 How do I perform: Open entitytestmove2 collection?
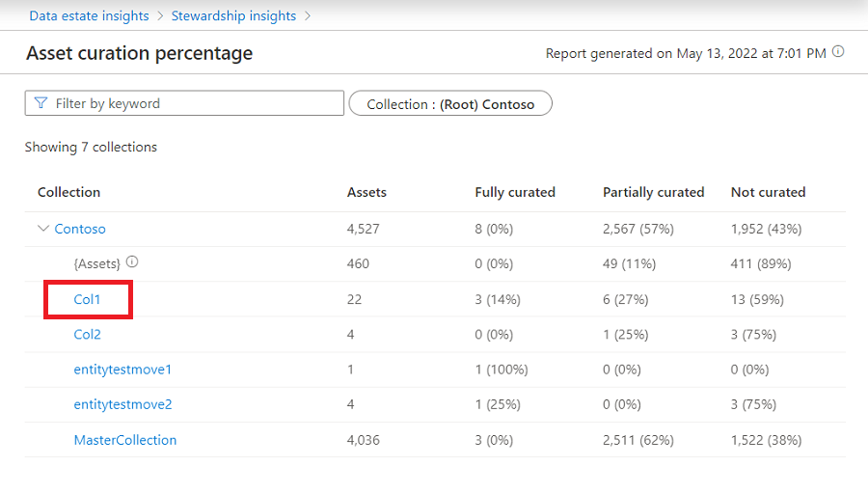(122, 404)
